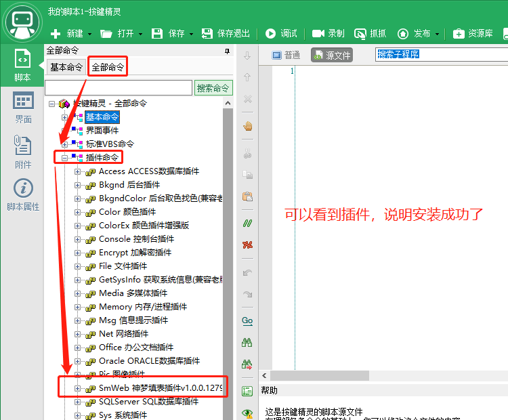Click the delete X icon

[x=247, y=99]
